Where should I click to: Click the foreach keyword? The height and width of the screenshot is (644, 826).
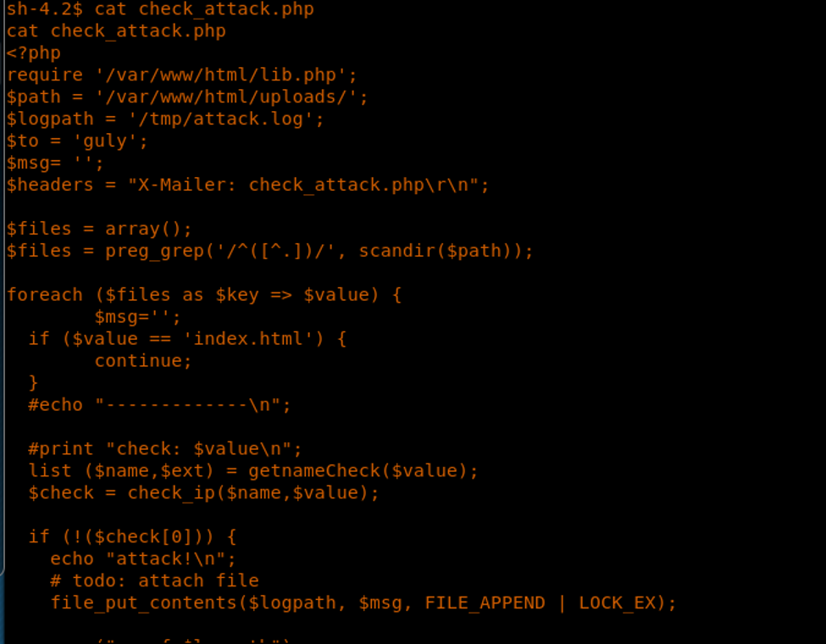(x=44, y=295)
